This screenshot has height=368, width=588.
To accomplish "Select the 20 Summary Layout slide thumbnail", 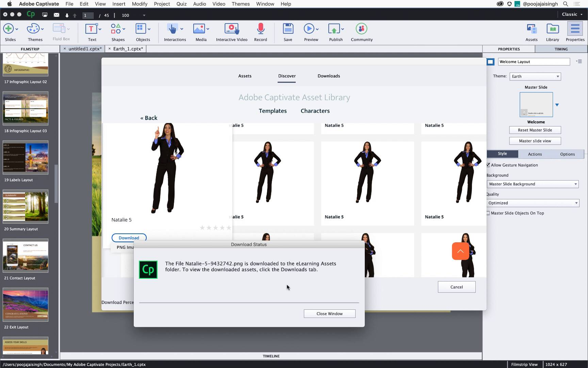I will tap(26, 206).
